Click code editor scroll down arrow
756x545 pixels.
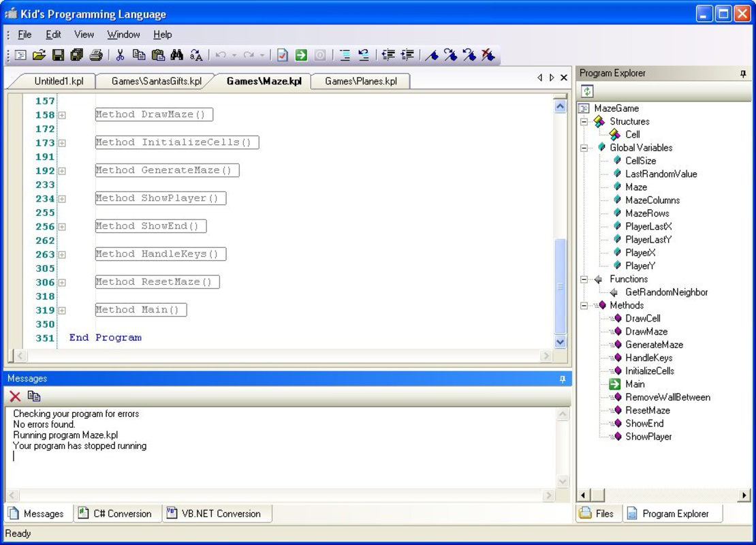point(561,342)
